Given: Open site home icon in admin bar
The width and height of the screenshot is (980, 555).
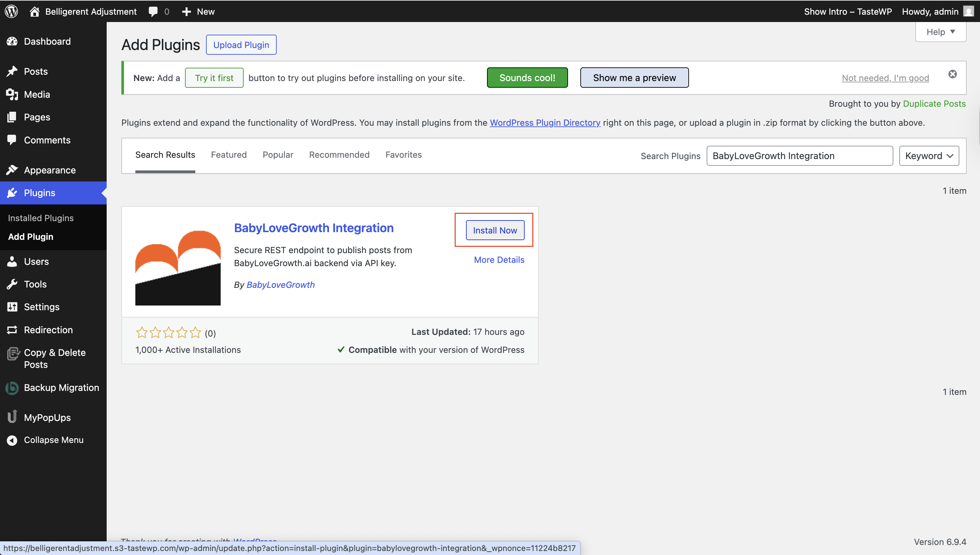Looking at the screenshot, I should pos(35,11).
